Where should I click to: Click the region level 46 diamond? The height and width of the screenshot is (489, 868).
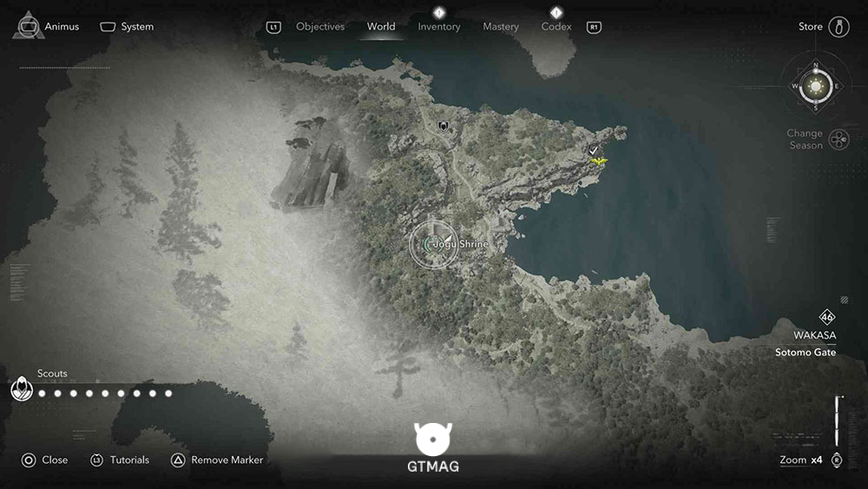point(827,317)
